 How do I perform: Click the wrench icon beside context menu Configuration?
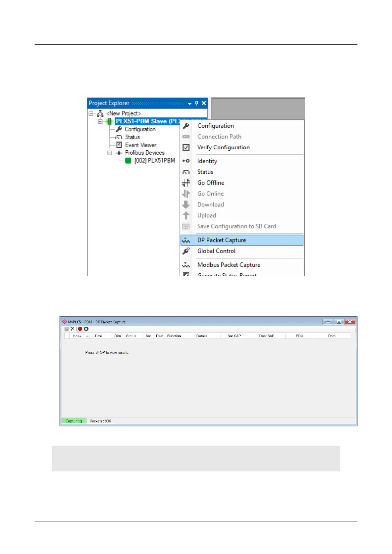(x=186, y=126)
